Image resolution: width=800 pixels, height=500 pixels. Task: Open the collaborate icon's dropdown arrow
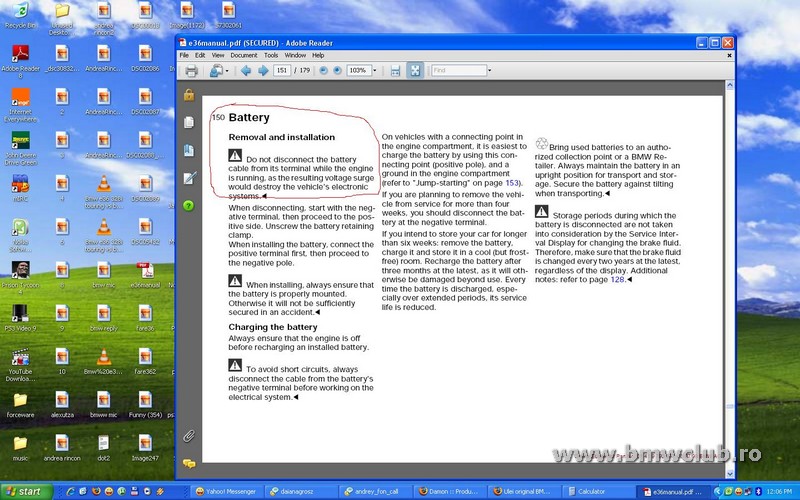pyautogui.click(x=227, y=71)
